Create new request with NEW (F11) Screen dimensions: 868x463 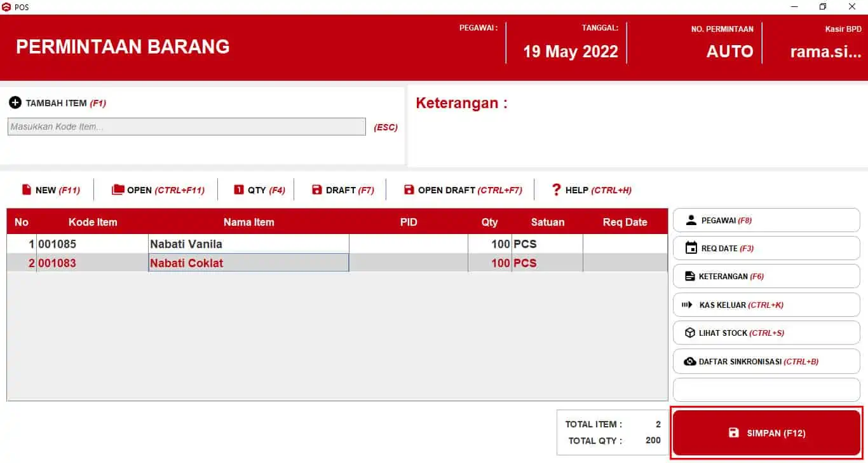(x=51, y=190)
